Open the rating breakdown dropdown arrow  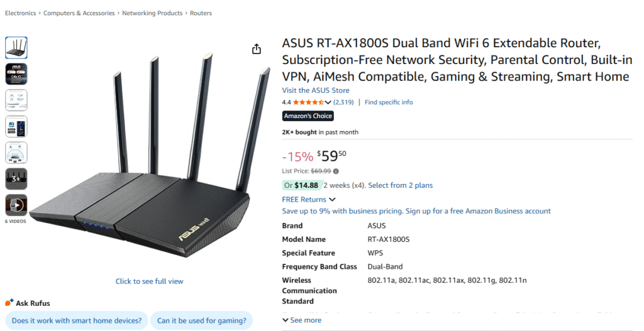(328, 102)
